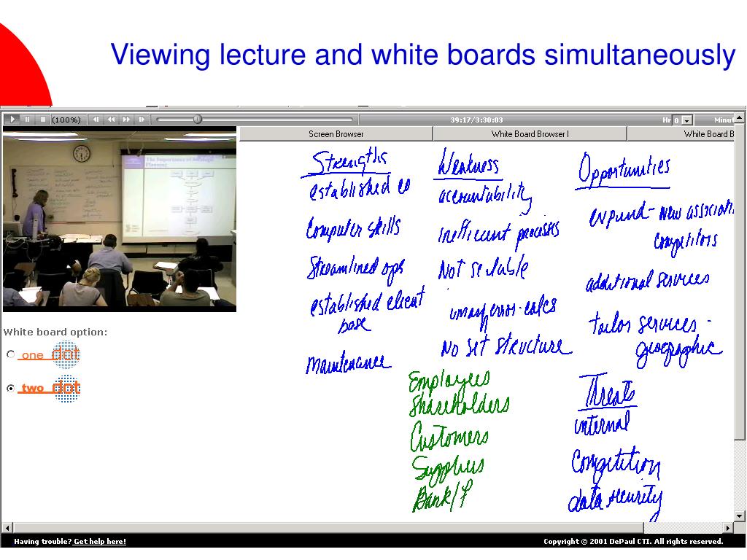Screen dimensions: 747x560
Task: Select the one dot white board option
Action: [x=11, y=354]
